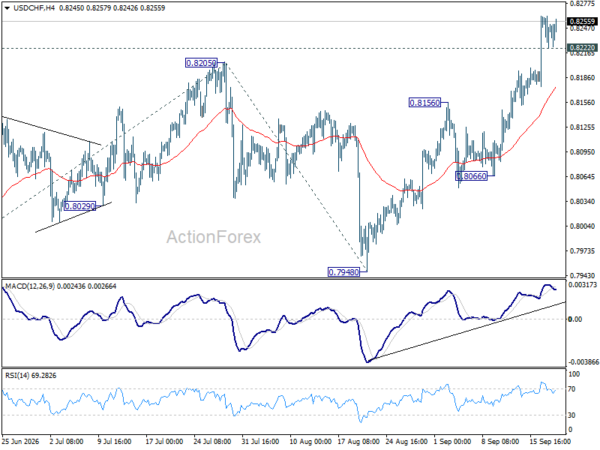The width and height of the screenshot is (600, 450).
Task: Click the 24 Jul 08:00 time marker
Action: tap(212, 441)
